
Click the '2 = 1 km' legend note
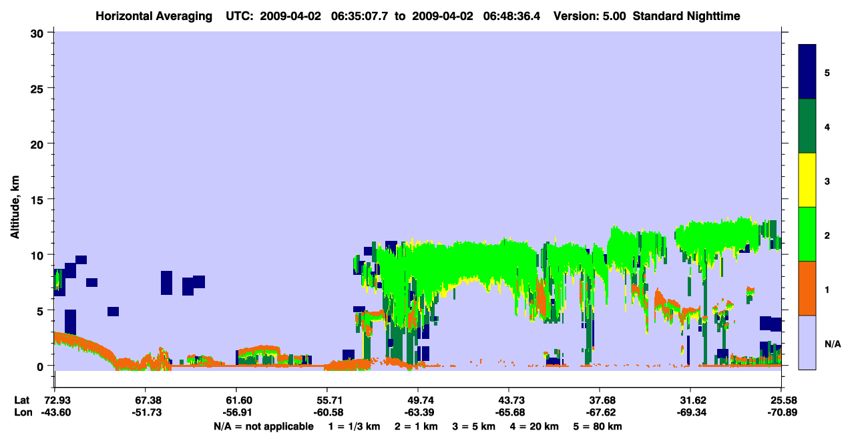point(416,426)
